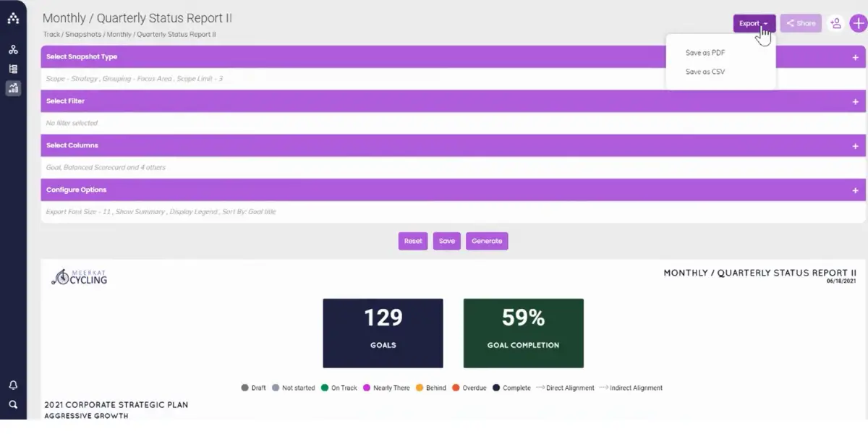Open the Export dropdown
Viewport: 868px width, 434px height.
(x=754, y=23)
